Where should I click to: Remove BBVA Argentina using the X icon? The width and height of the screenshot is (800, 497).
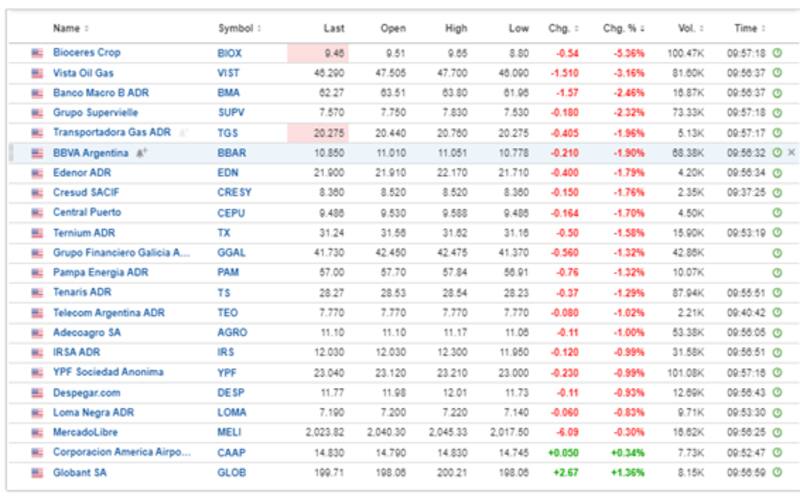click(x=791, y=153)
